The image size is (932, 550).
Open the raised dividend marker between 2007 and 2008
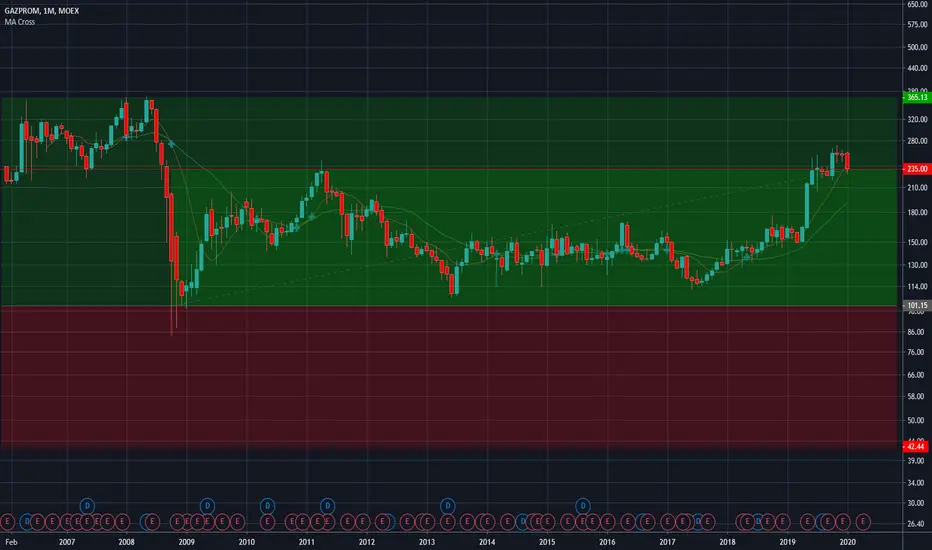87,506
